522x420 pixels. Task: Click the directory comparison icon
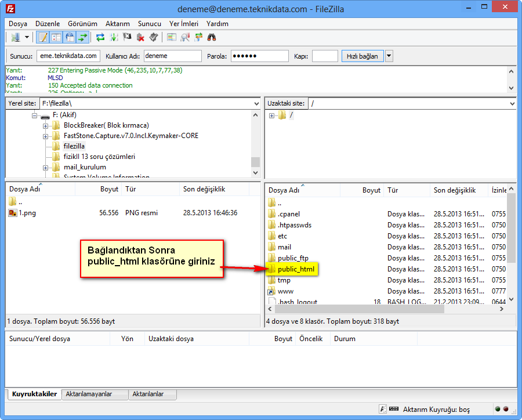point(185,38)
